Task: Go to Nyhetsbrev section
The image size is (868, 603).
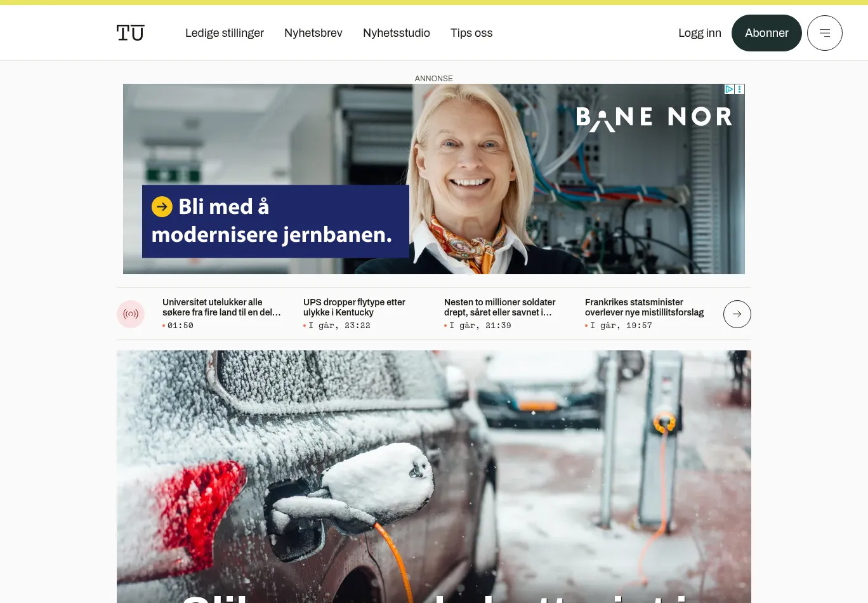Action: (x=313, y=33)
